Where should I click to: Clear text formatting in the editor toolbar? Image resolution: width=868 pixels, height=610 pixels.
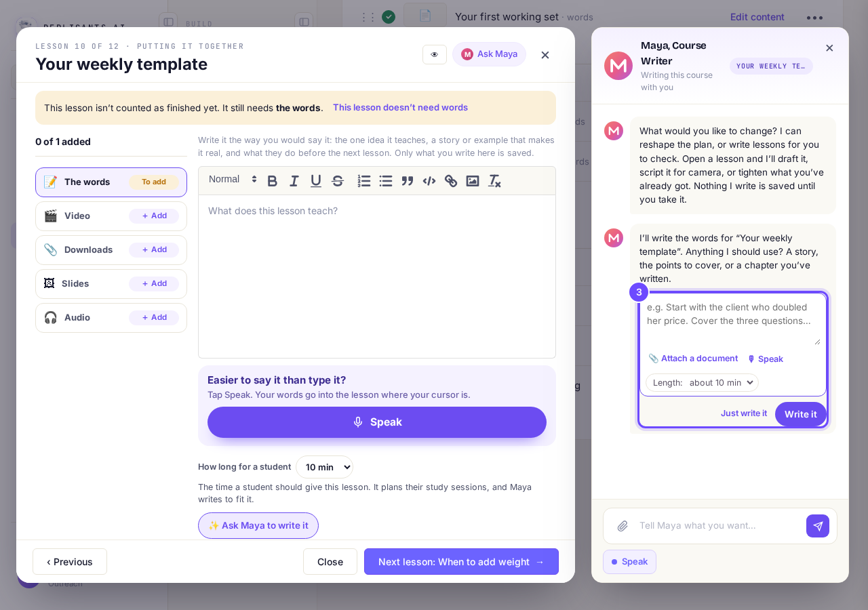[x=494, y=181]
